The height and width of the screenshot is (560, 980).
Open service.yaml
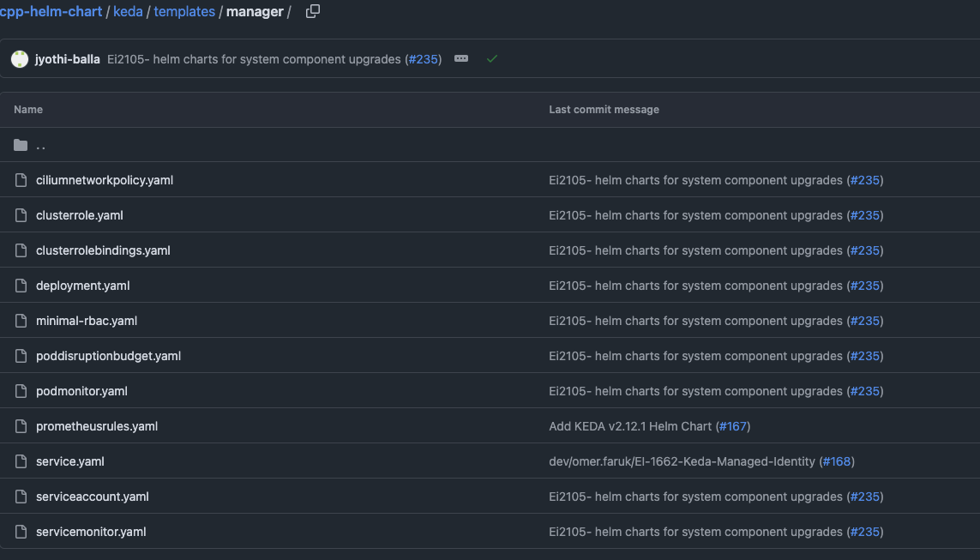click(70, 461)
